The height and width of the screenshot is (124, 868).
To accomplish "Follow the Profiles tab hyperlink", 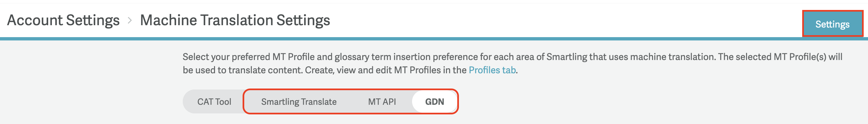I will tap(492, 70).
